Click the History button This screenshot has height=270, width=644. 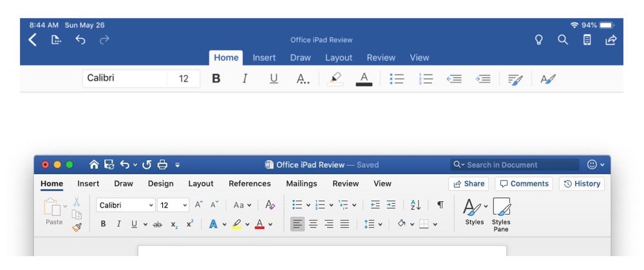(x=582, y=183)
